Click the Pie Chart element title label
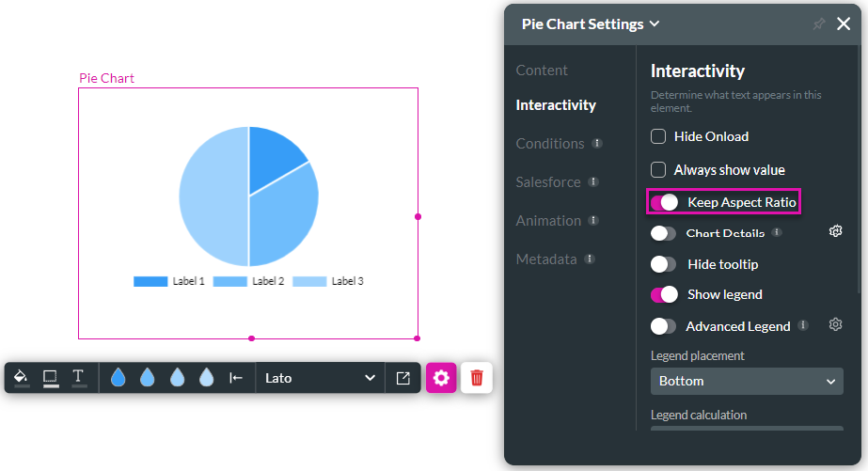The width and height of the screenshot is (868, 471). (x=107, y=78)
